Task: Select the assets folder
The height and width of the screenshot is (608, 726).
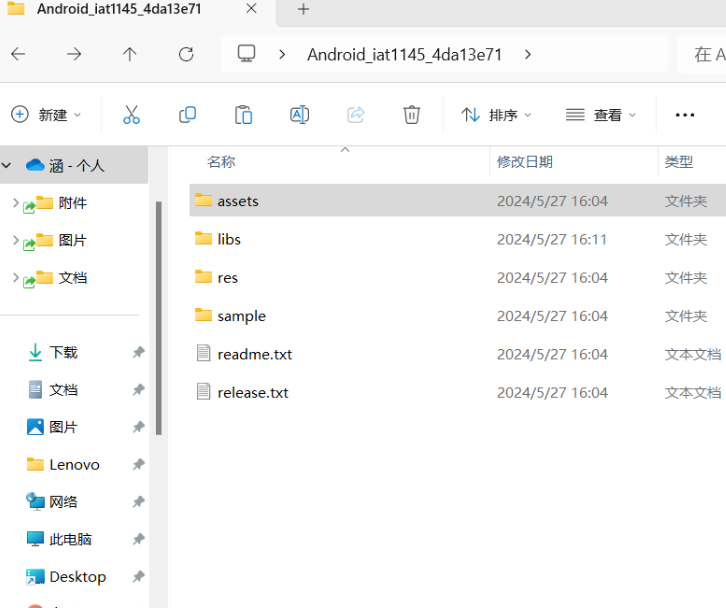Action: coord(457,201)
